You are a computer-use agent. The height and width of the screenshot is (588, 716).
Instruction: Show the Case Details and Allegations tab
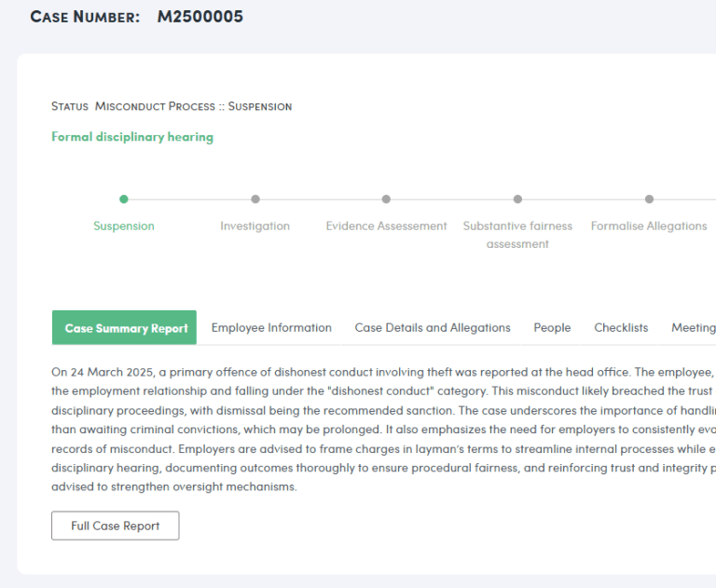tap(433, 328)
